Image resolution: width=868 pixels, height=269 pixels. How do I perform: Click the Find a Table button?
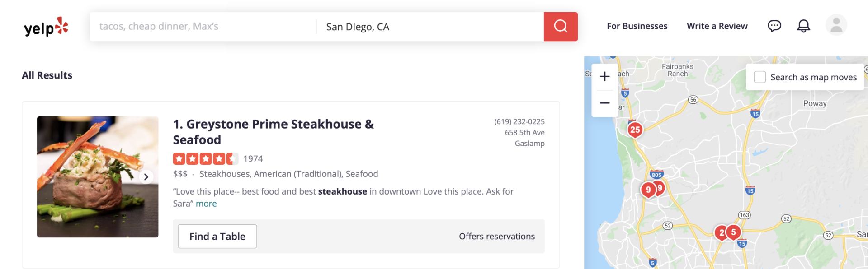tap(217, 237)
